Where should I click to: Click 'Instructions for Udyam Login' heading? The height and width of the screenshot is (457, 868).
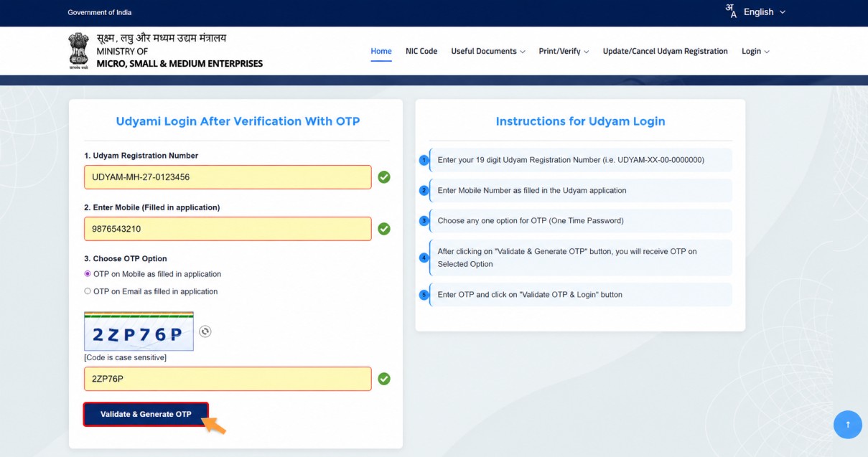tap(580, 121)
